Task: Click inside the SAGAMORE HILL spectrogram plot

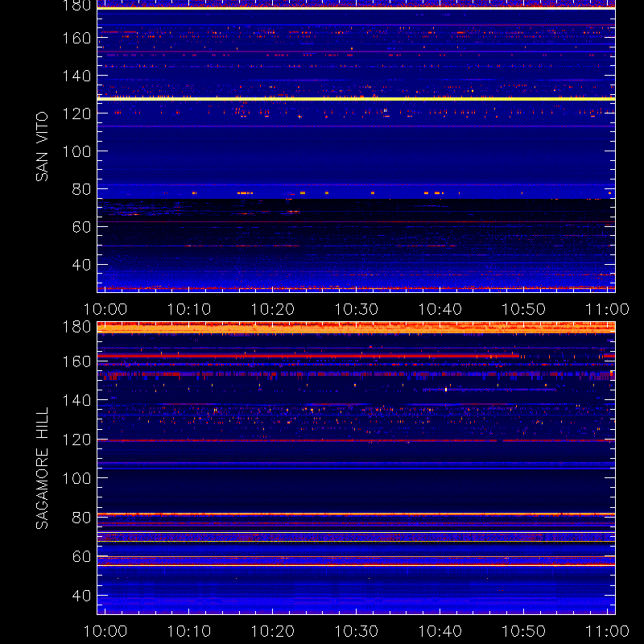Action: [x=356, y=469]
